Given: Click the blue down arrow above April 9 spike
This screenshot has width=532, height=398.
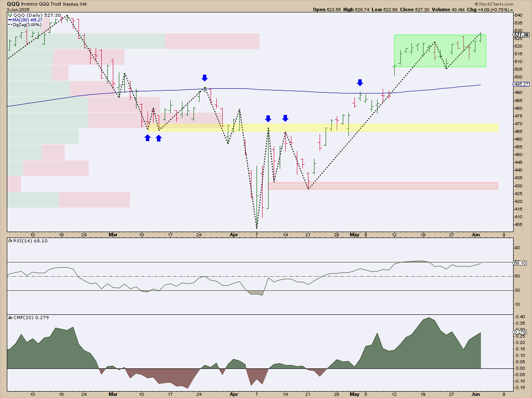Looking at the screenshot, I should coord(268,118).
